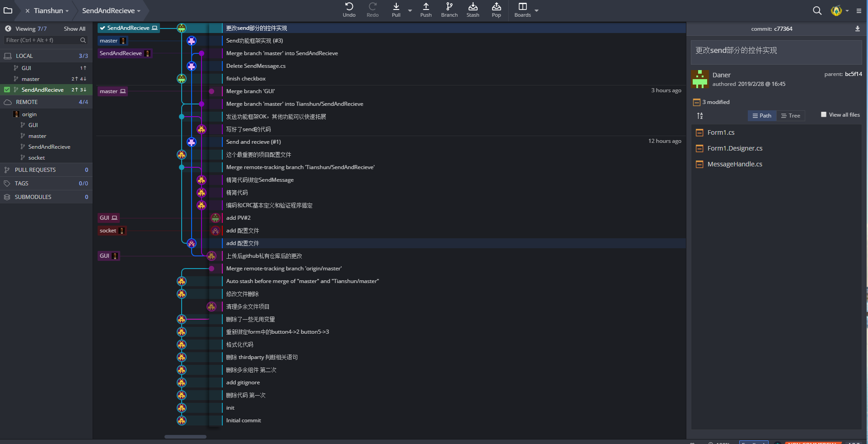Viewport: 868px width, 444px height.
Task: Select local GUI branch in sidebar
Action: (46, 68)
